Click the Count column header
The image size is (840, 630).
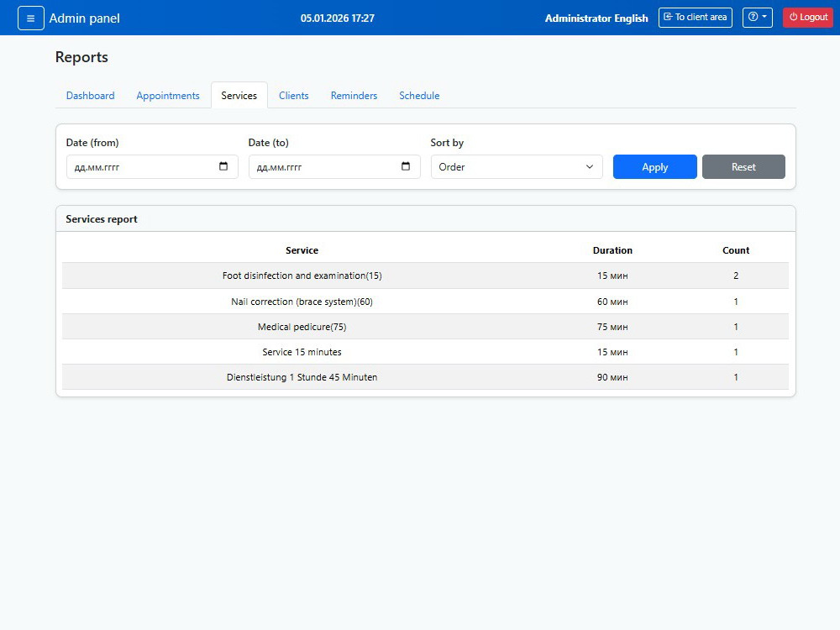coord(736,250)
